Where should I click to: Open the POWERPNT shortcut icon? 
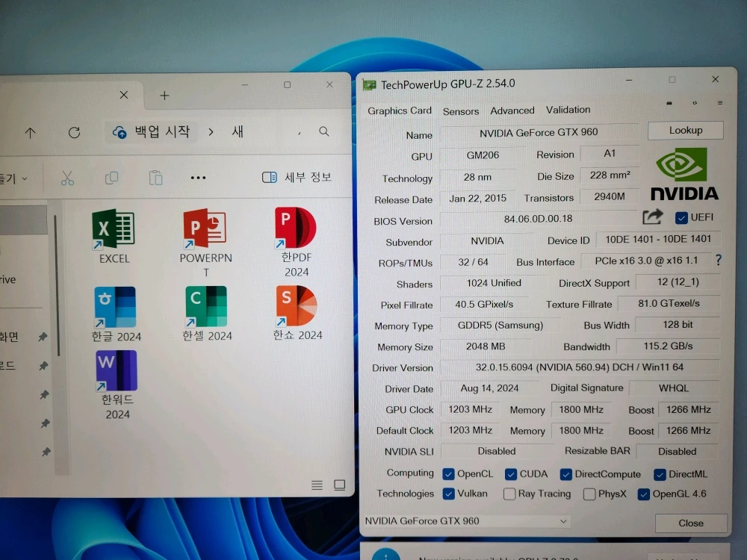(x=205, y=228)
